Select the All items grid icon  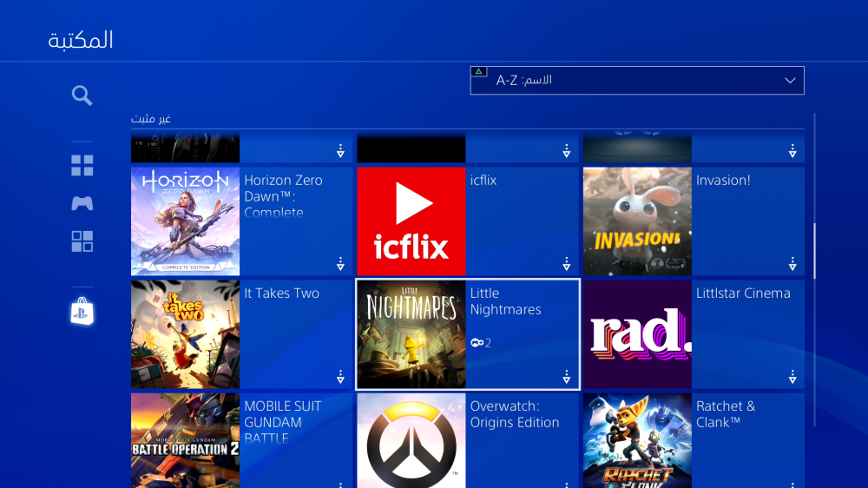click(x=82, y=165)
